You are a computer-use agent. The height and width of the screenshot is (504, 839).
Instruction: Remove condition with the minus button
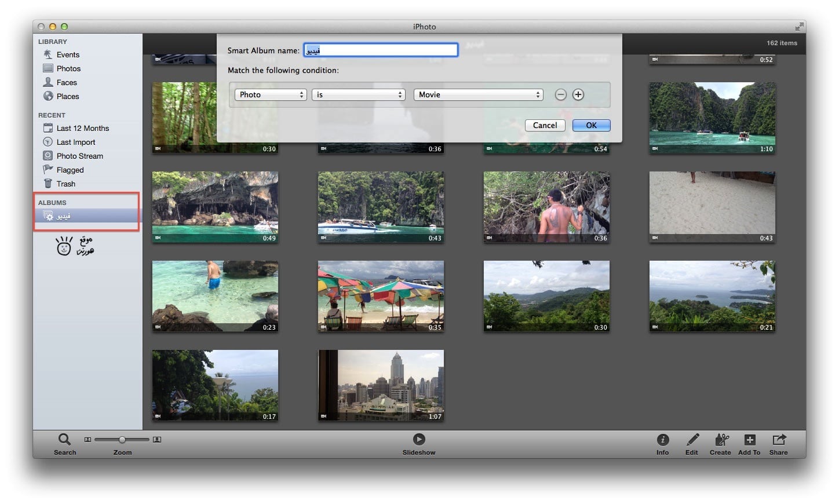pyautogui.click(x=560, y=94)
